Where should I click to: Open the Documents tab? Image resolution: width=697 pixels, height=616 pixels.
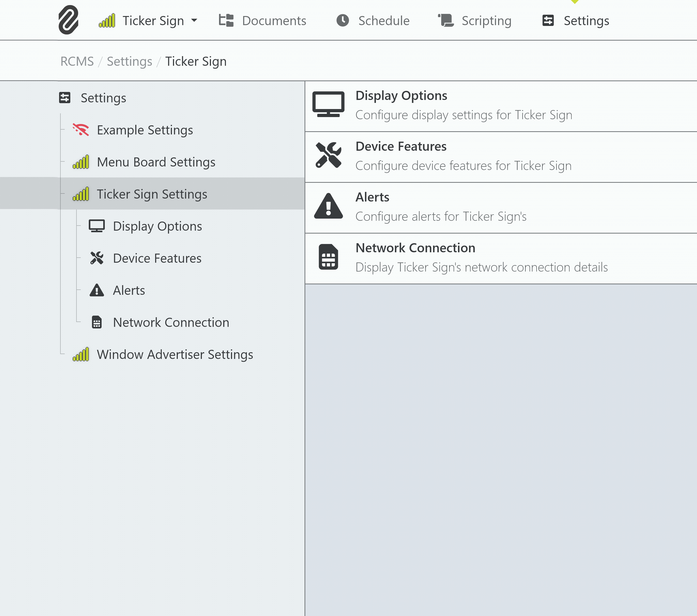pos(263,21)
